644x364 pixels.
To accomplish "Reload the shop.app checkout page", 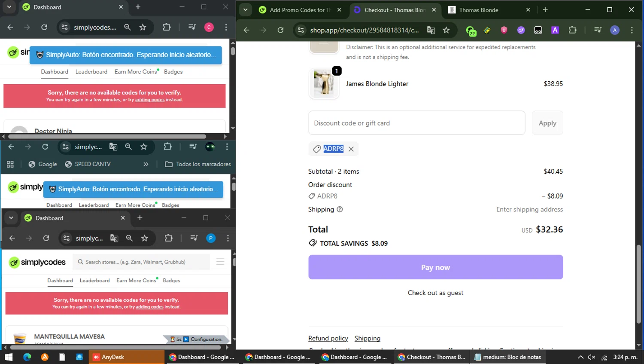I will pos(280,30).
